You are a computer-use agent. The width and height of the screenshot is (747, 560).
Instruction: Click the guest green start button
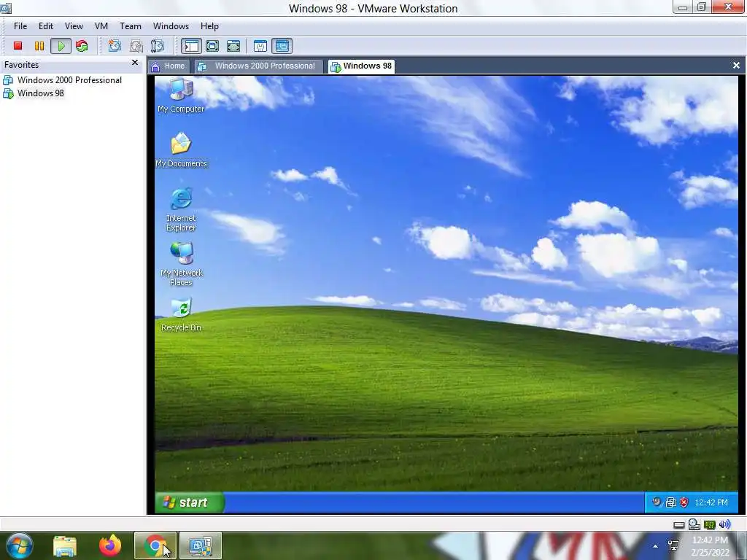click(x=189, y=502)
